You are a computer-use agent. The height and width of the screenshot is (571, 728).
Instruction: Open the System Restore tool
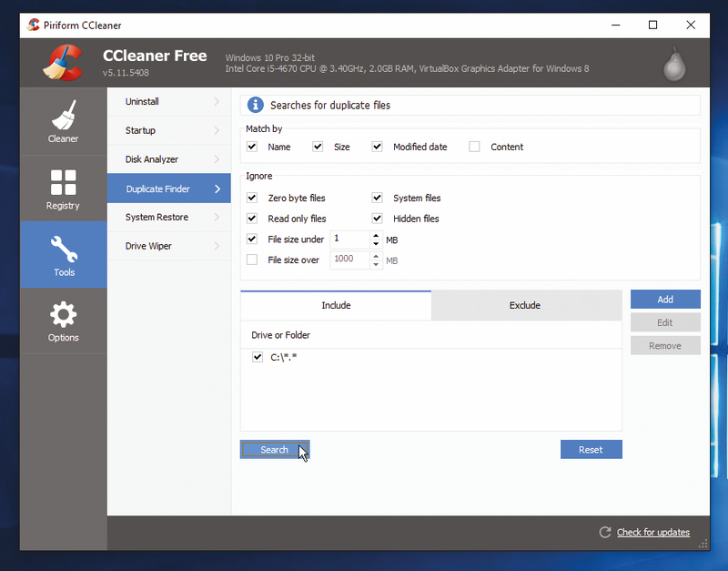point(169,217)
